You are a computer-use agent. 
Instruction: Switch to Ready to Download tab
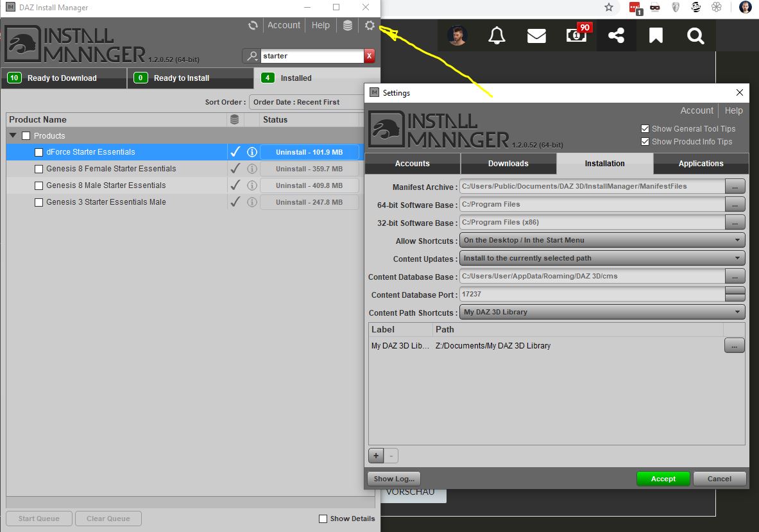pyautogui.click(x=64, y=78)
